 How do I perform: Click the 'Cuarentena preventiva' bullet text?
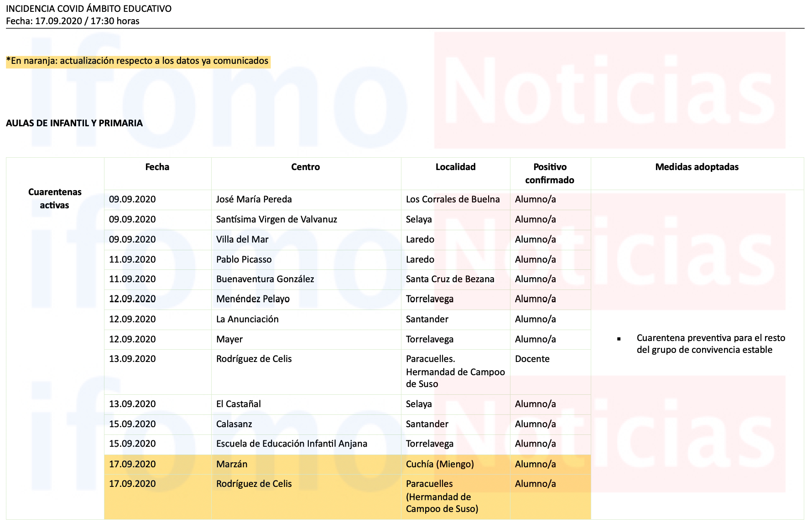tap(710, 344)
